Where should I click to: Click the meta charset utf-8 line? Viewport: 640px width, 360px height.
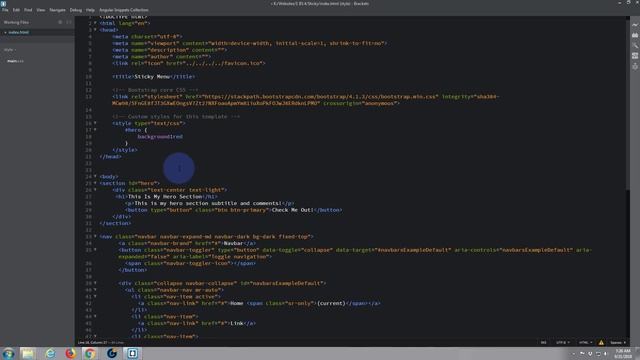point(147,37)
